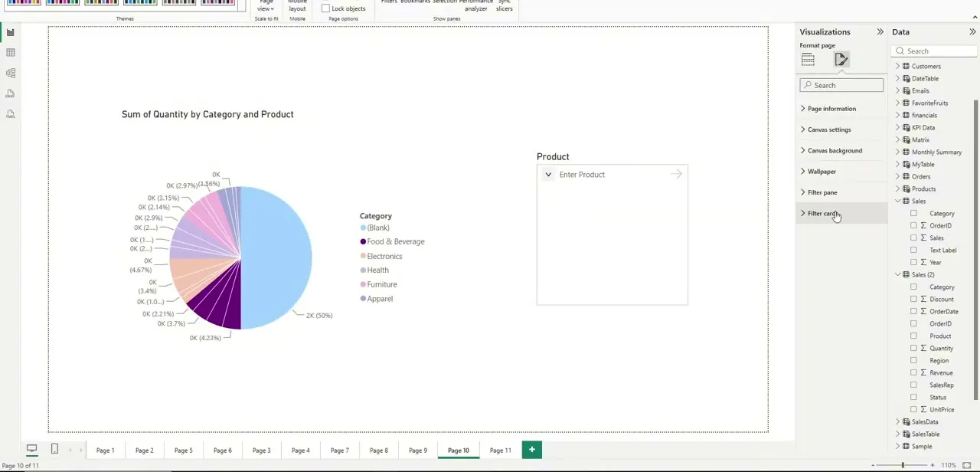Expand Canvas background section
This screenshot has width=980, height=472.
(841, 151)
